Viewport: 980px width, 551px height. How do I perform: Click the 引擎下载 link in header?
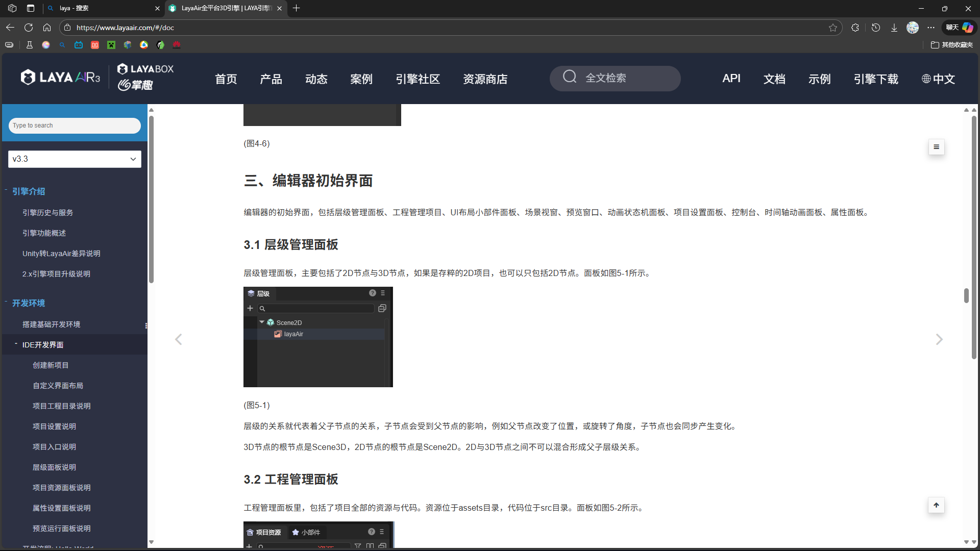(876, 79)
